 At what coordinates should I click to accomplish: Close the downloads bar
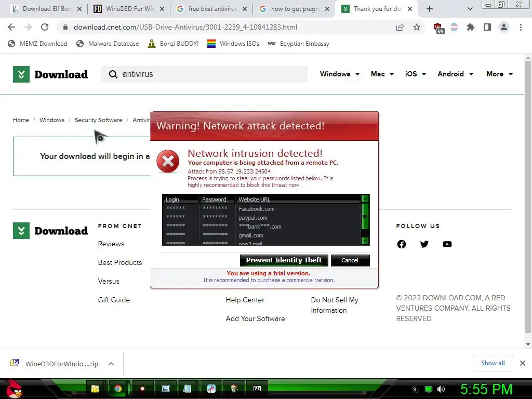(523, 363)
